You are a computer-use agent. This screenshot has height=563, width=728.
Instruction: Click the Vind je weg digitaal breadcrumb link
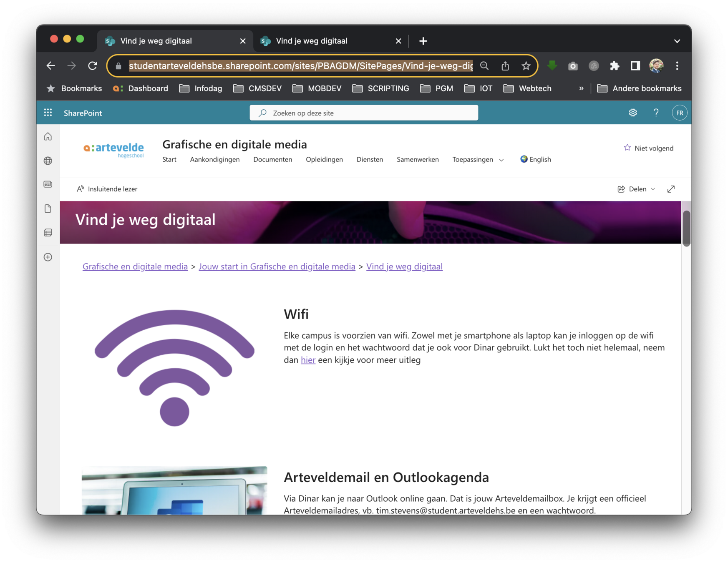404,266
